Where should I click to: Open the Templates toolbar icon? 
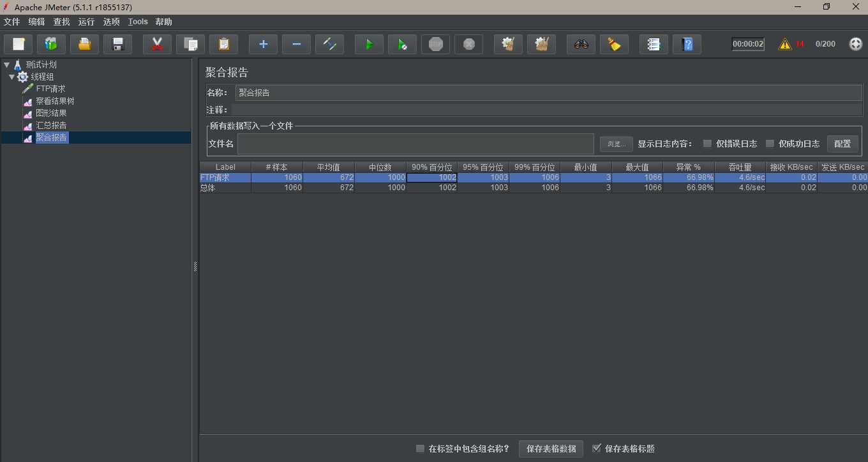point(52,44)
